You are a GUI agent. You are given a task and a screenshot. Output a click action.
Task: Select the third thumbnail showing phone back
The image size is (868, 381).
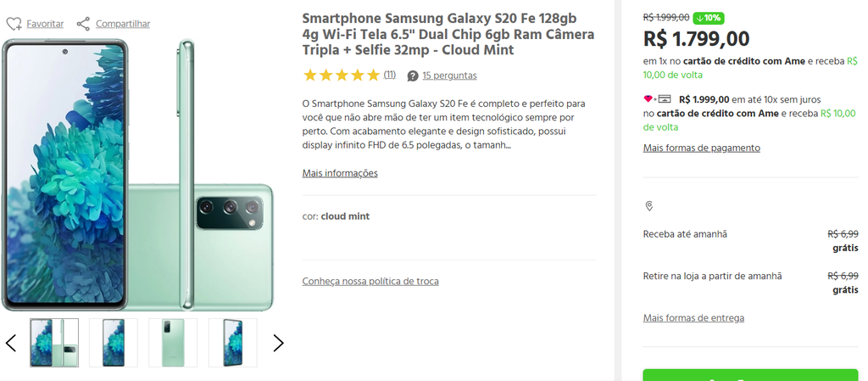point(173,342)
